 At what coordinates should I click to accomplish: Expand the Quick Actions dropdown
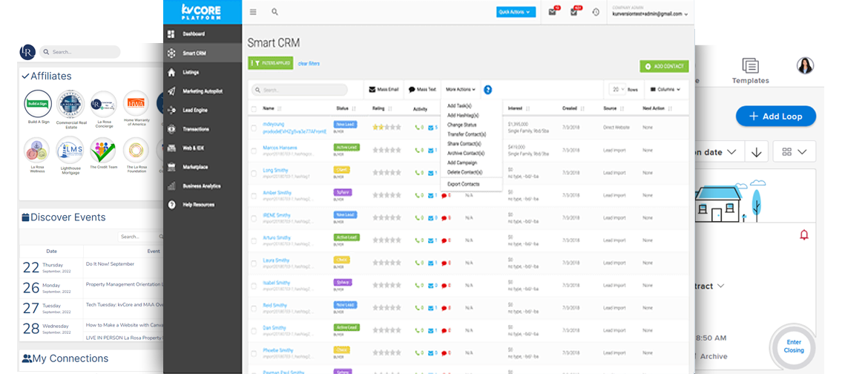[x=516, y=12]
